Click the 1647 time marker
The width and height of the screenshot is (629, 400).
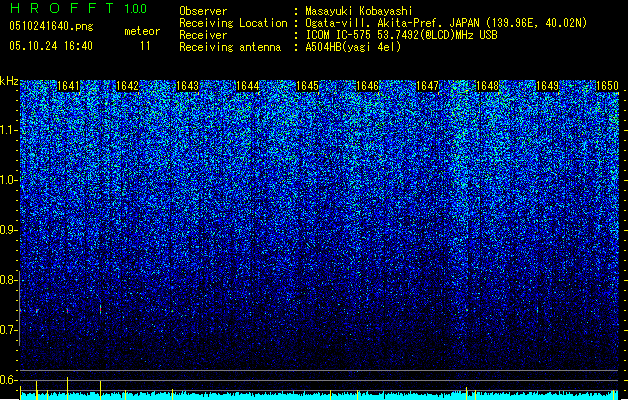428,86
